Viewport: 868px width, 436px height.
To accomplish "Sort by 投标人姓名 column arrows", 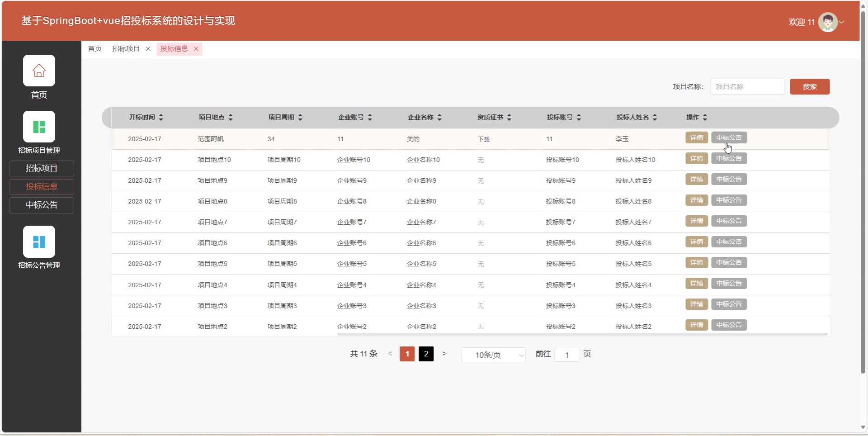I will click(x=655, y=117).
